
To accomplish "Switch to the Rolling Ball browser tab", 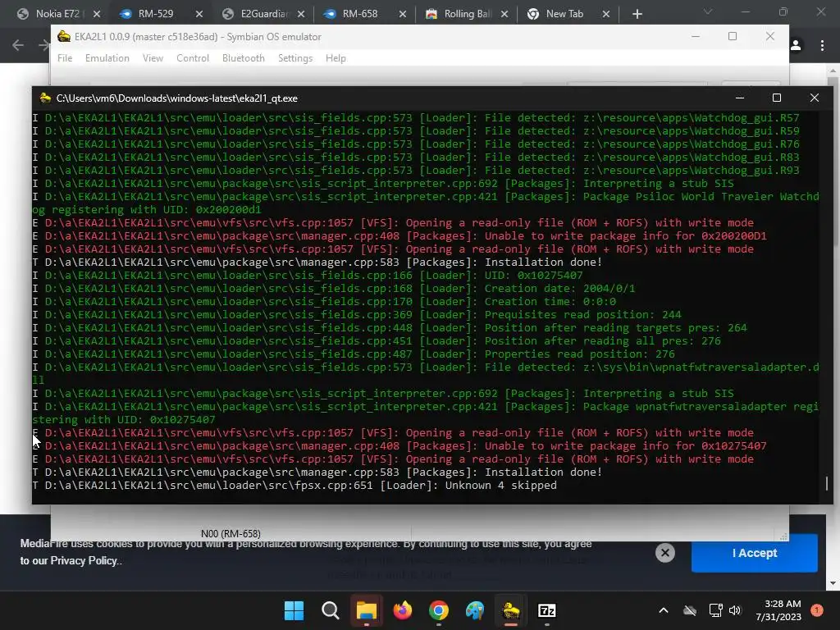I will (x=463, y=14).
